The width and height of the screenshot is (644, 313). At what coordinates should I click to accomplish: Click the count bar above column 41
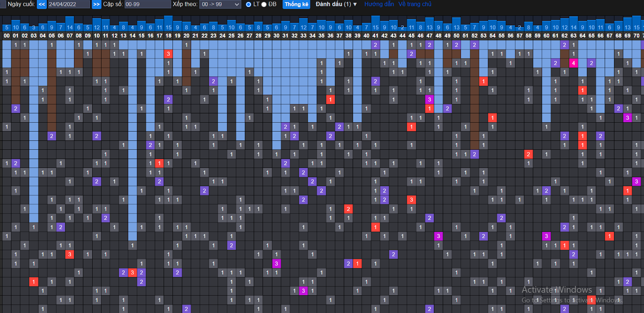tap(375, 24)
